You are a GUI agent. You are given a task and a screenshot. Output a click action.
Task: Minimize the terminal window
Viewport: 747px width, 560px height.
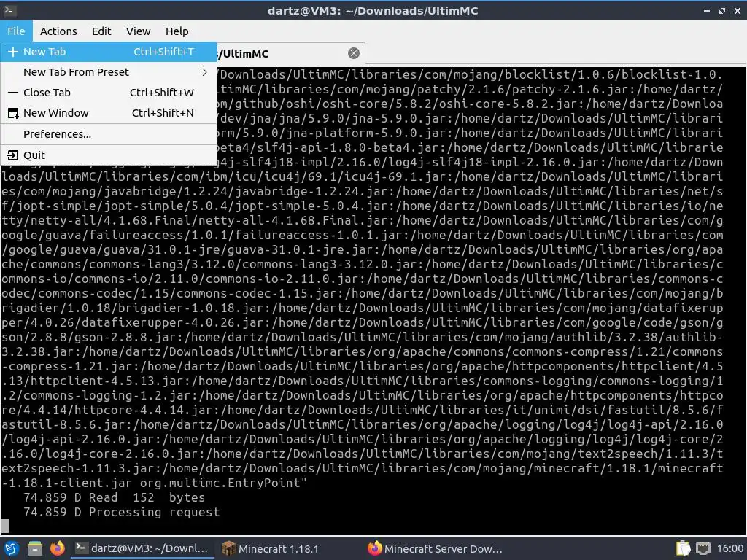(706, 10)
